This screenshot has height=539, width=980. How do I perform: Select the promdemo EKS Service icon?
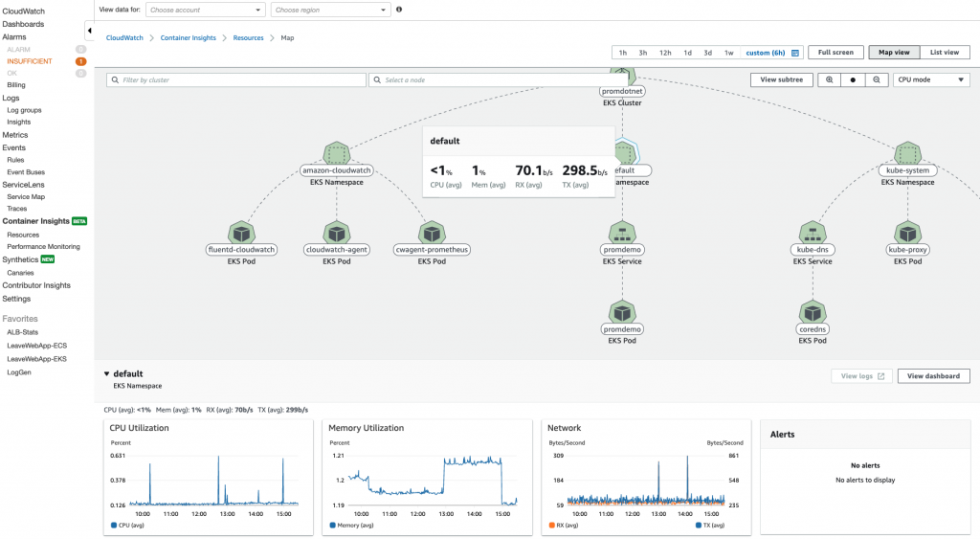pos(622,234)
